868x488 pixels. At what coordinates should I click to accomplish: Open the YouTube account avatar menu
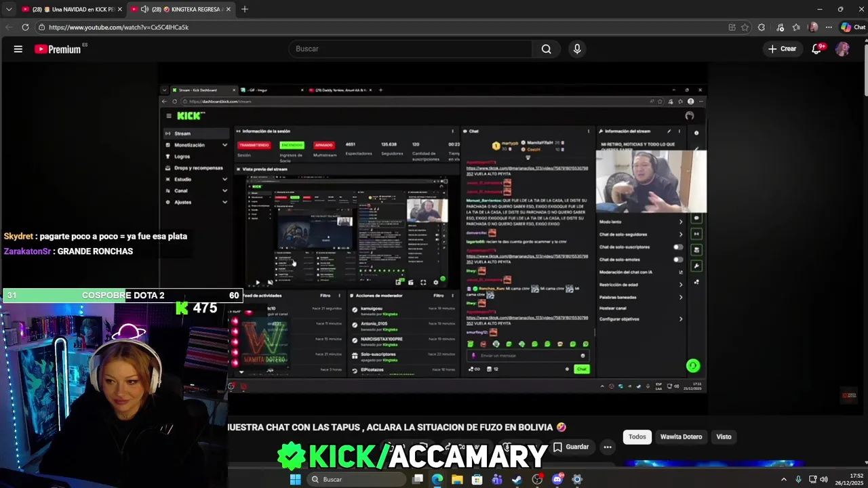point(842,49)
